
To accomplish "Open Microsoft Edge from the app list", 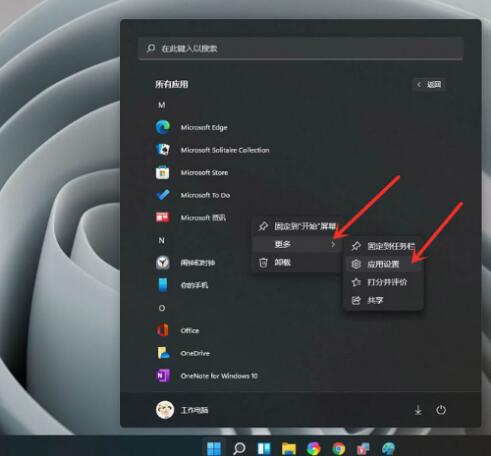I will (192, 127).
